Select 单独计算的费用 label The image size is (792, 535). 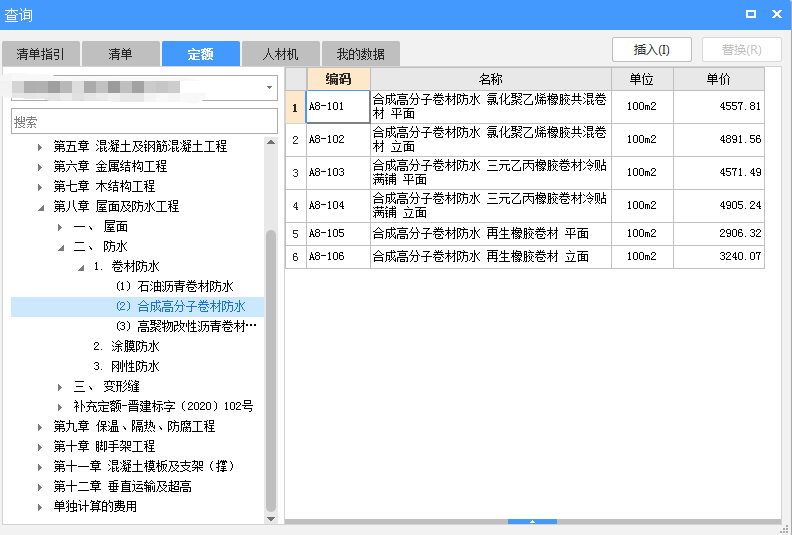[95, 507]
